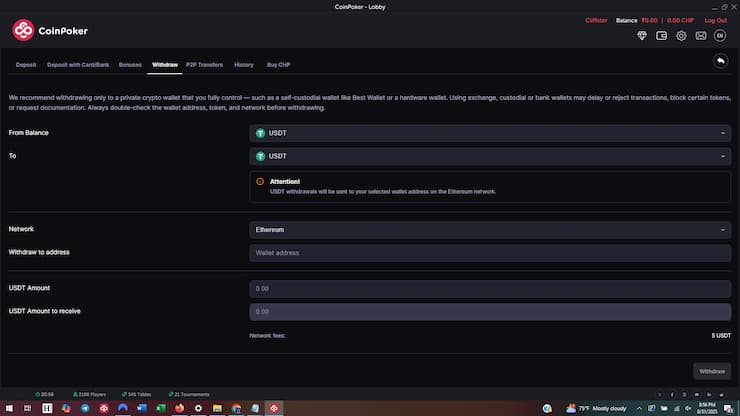This screenshot has width=740, height=416.
Task: Click the 5 USDT network fee value
Action: 721,336
